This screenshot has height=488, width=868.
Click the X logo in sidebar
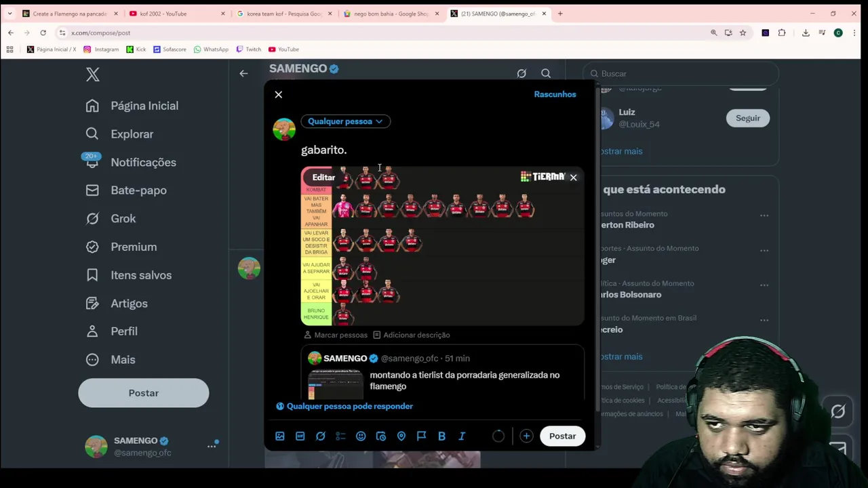tap(93, 75)
